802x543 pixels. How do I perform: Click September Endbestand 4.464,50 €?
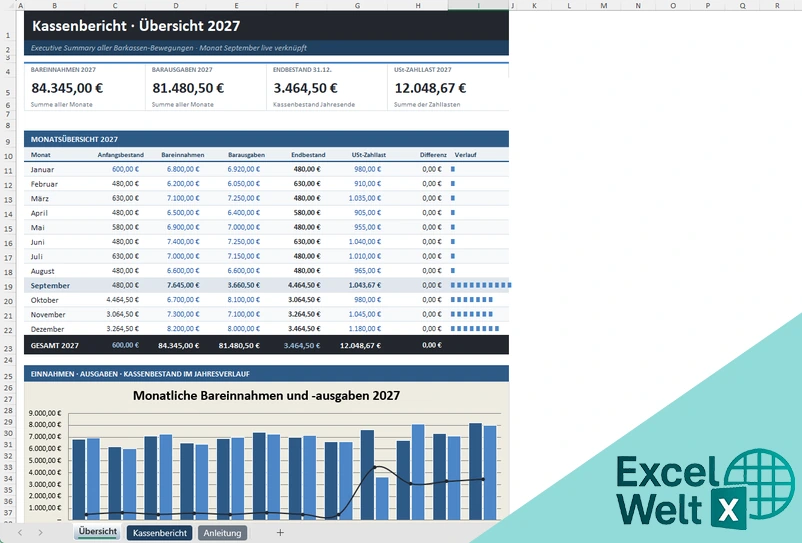coord(304,285)
